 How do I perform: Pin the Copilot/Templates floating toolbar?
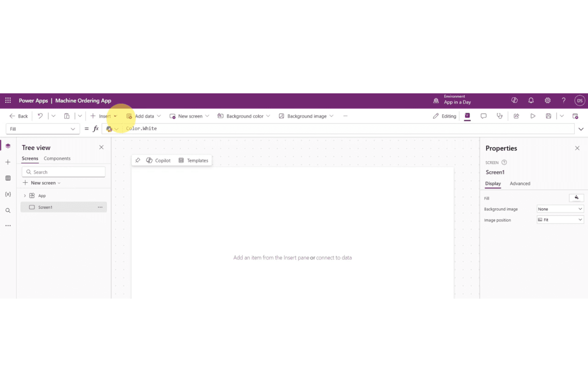[x=138, y=160]
